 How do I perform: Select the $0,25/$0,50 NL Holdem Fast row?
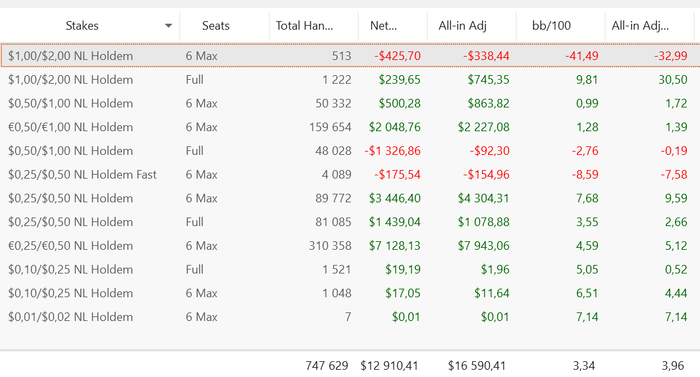pyautogui.click(x=350, y=174)
